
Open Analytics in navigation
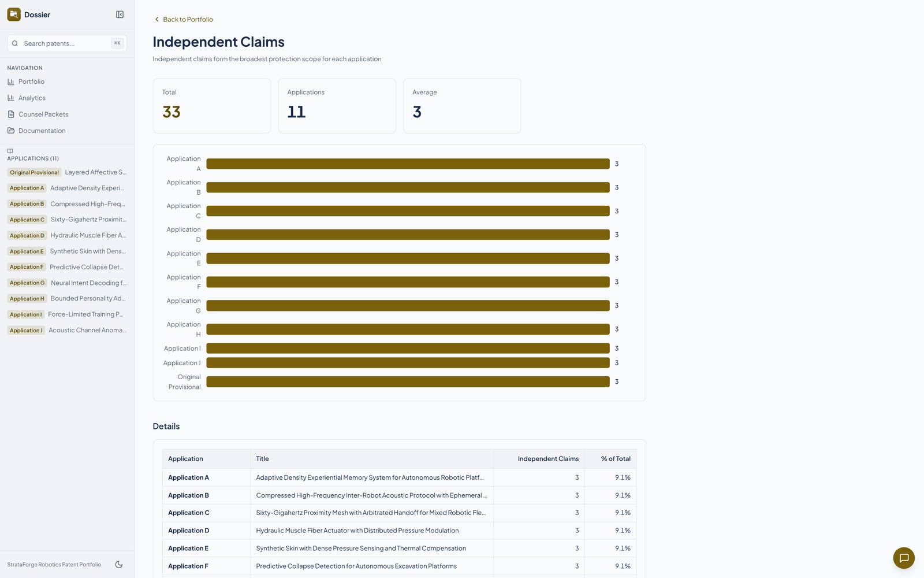[67, 98]
